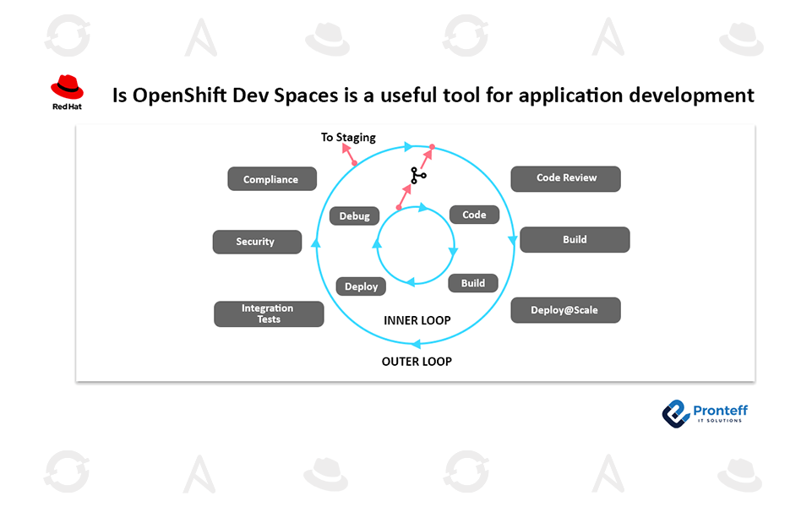Click the To Staging label

[x=348, y=137]
